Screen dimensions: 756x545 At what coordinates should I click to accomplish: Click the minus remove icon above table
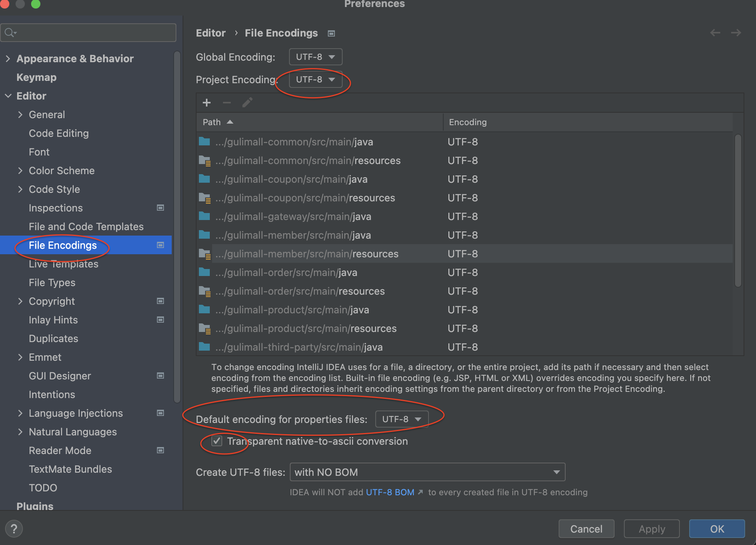[227, 103]
